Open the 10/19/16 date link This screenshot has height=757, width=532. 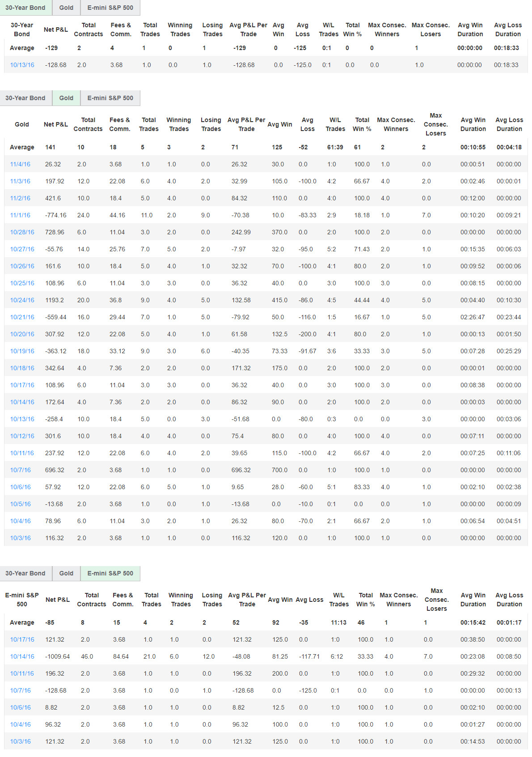[x=22, y=351]
